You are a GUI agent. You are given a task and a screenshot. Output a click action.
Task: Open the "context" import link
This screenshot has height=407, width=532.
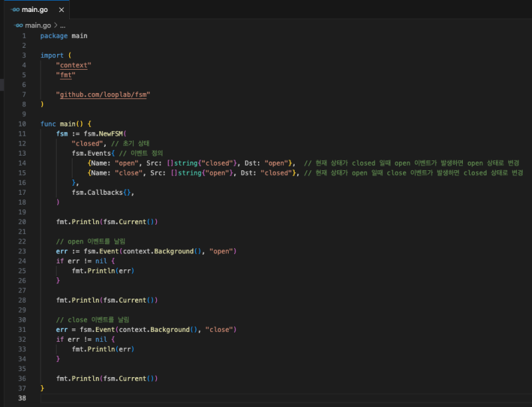pos(74,65)
